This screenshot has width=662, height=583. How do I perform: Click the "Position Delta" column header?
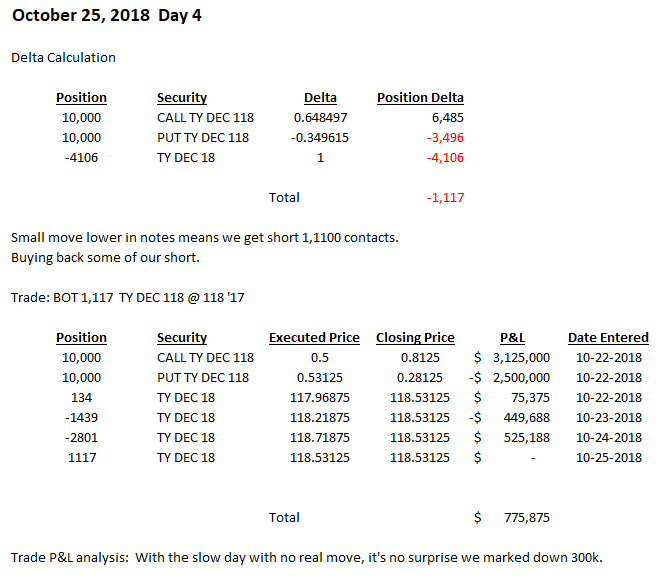click(x=420, y=97)
